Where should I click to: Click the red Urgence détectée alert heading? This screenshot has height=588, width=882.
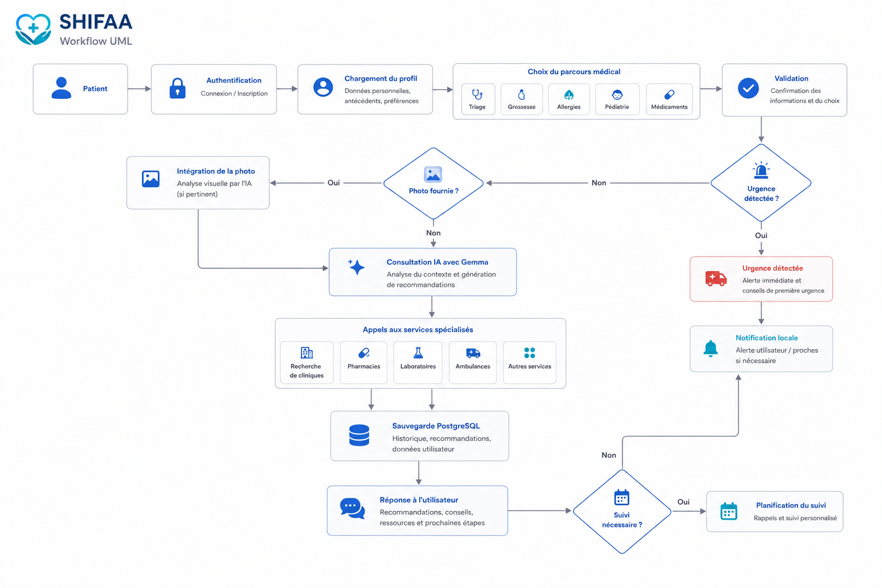[x=772, y=268]
